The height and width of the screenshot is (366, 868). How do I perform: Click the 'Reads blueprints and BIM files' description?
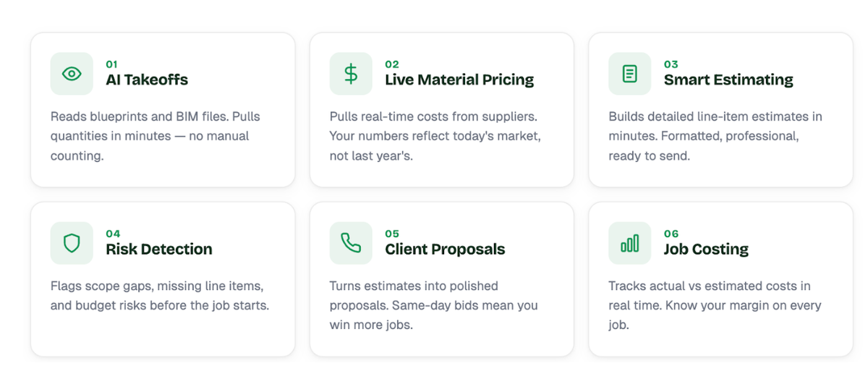click(x=155, y=136)
